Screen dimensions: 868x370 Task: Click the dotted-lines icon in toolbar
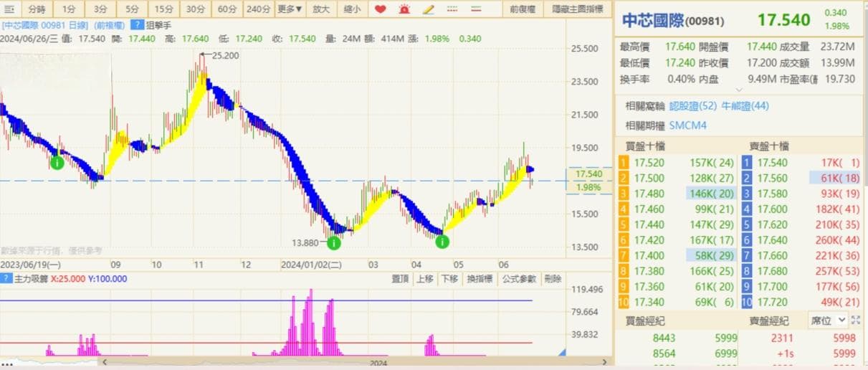point(452,9)
